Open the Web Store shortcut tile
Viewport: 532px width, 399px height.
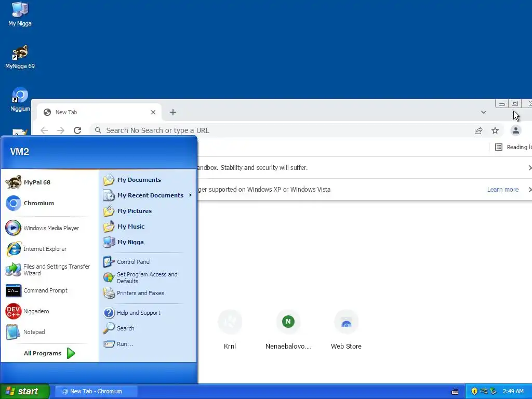click(x=346, y=330)
